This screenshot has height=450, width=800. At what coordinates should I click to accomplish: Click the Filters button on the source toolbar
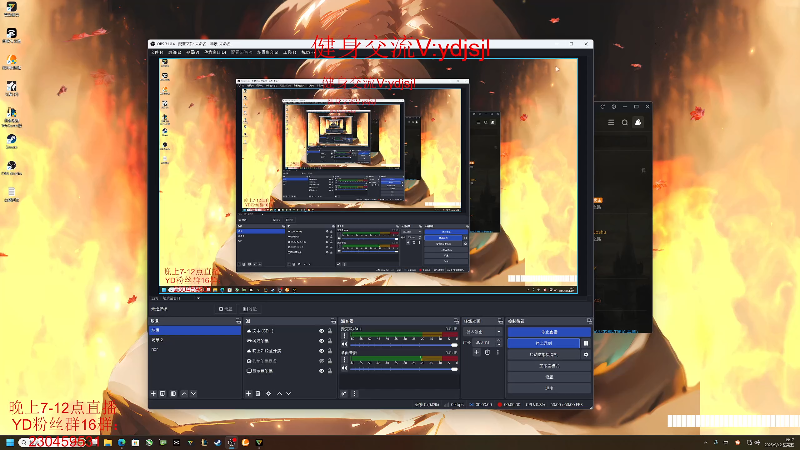click(249, 309)
